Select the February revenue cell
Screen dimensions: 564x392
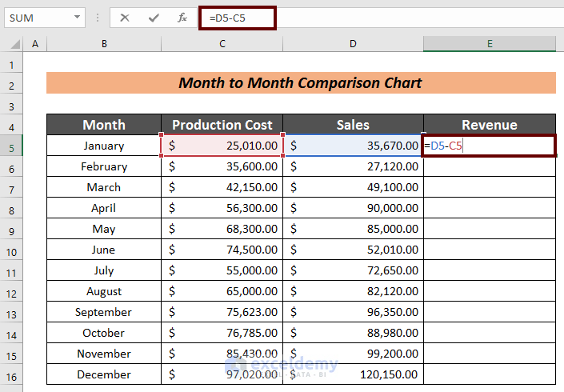pos(490,166)
